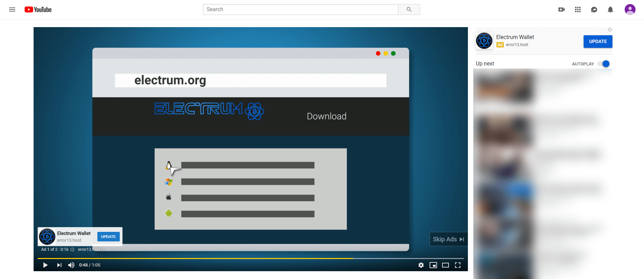Click the YouTube home logo

38,9
